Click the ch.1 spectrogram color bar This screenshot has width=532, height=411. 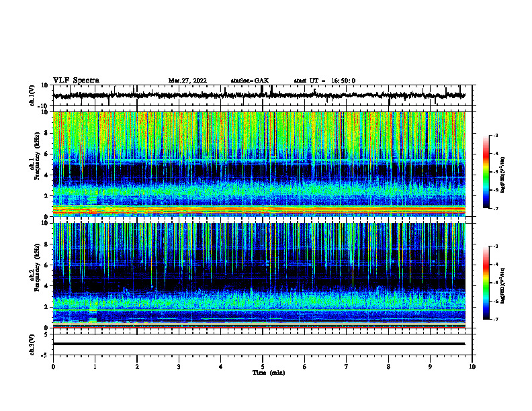[x=486, y=172]
